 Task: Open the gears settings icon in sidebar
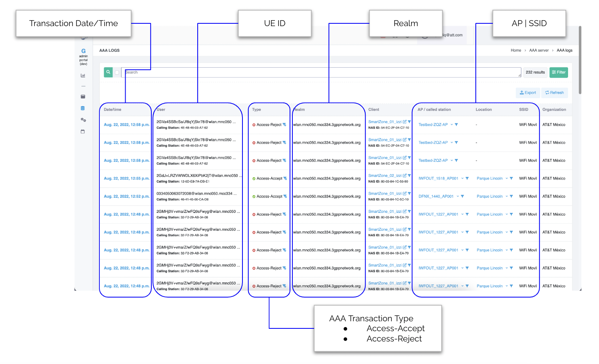pyautogui.click(x=83, y=120)
